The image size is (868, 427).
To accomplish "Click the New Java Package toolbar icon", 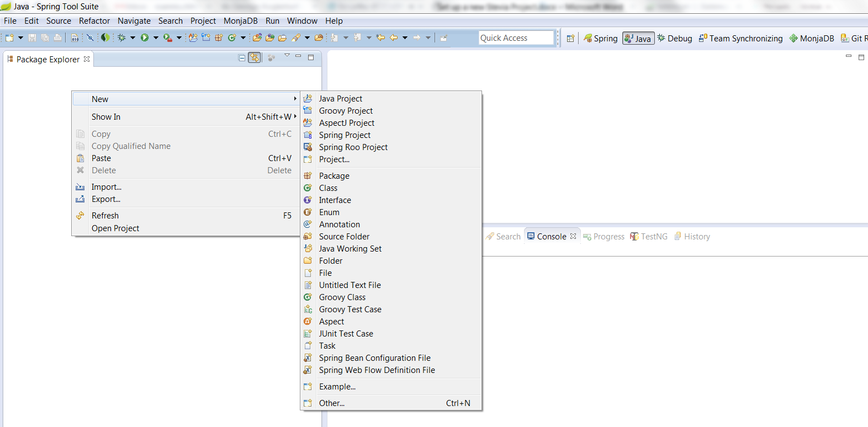I will (x=219, y=38).
